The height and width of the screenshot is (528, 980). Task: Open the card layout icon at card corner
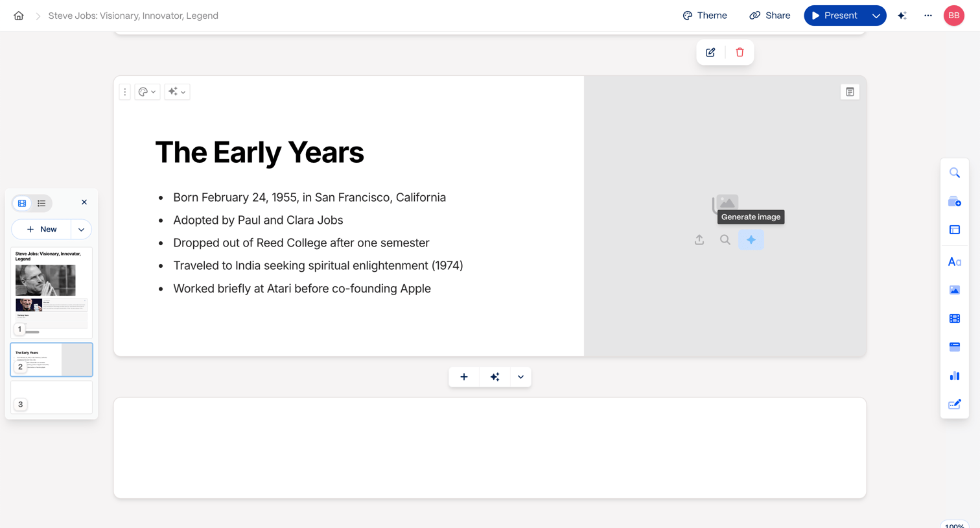850,92
